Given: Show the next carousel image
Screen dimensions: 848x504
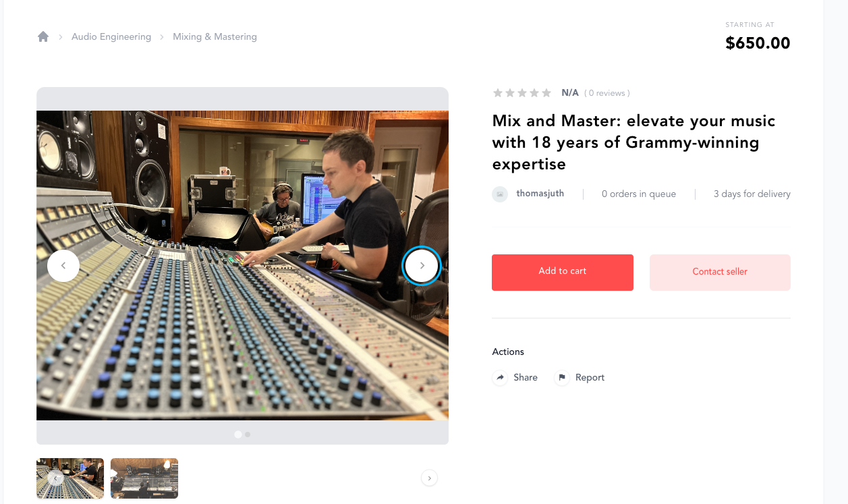Looking at the screenshot, I should pos(422,266).
